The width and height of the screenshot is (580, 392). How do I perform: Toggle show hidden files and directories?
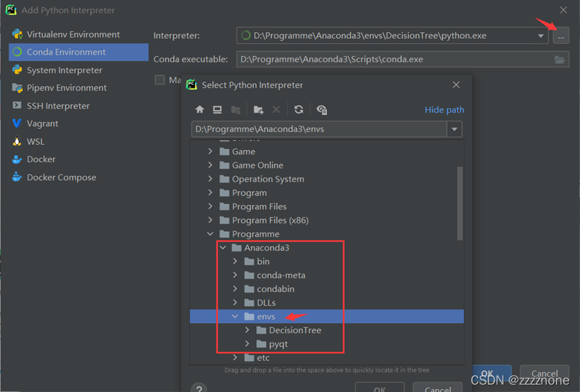click(x=321, y=109)
